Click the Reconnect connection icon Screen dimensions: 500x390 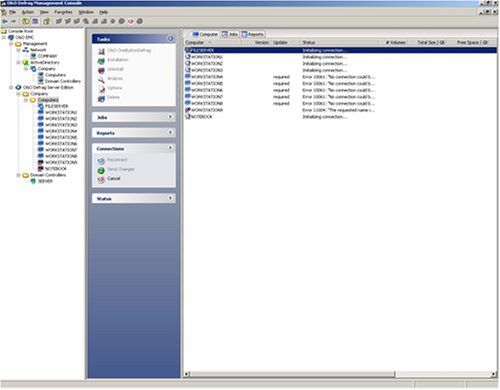point(101,161)
